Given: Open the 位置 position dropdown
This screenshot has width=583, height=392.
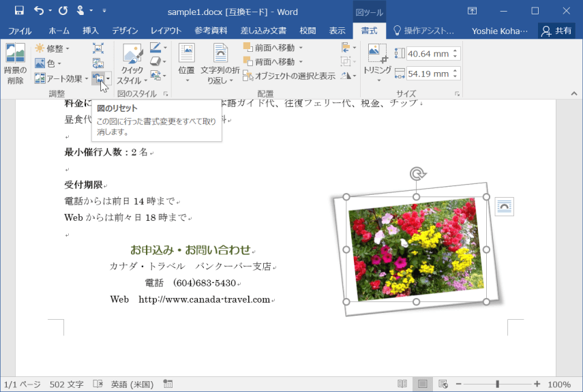Looking at the screenshot, I should click(x=186, y=63).
